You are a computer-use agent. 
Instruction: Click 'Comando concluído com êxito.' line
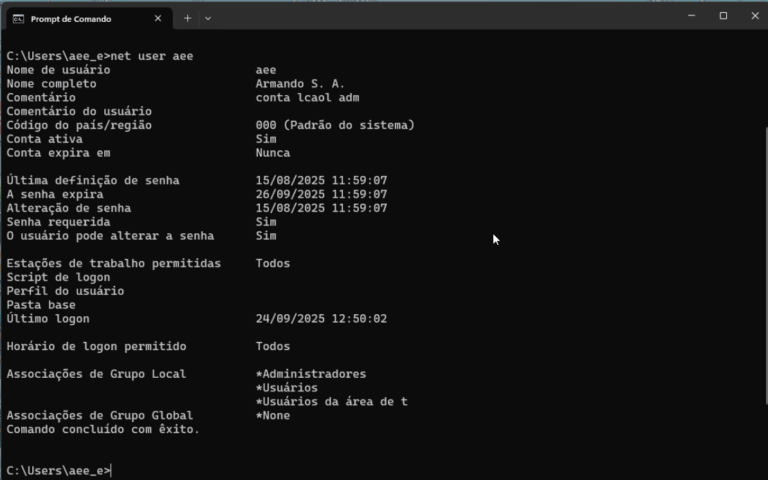coord(103,430)
